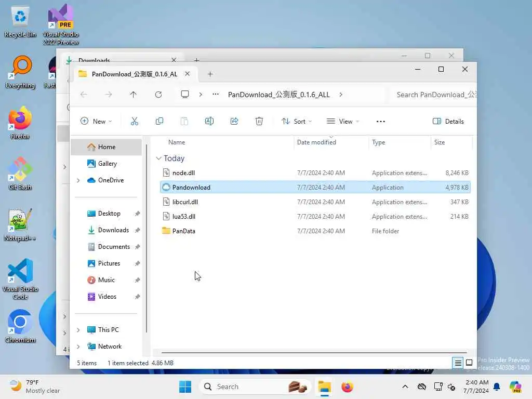Select the PanData folder

tap(315, 231)
